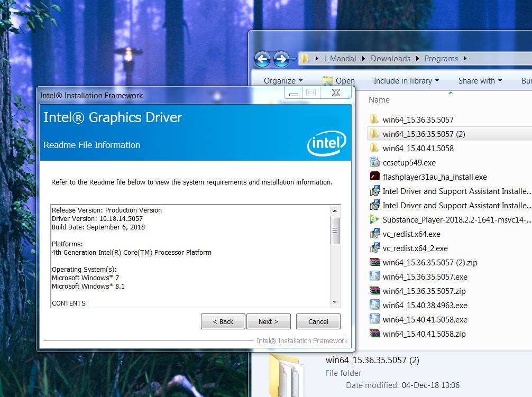Select folder icon of win64_15.36.35.5057 (2)

pyautogui.click(x=374, y=133)
